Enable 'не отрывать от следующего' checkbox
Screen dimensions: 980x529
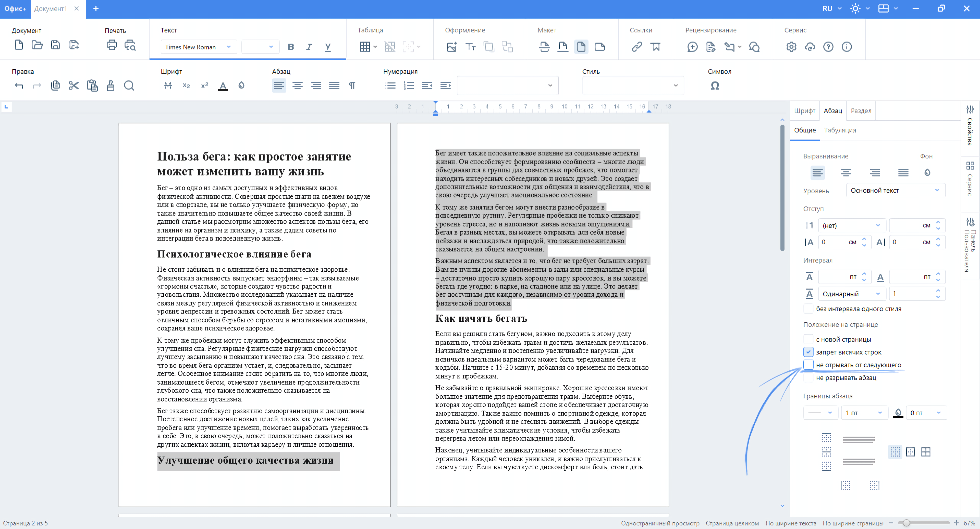(x=808, y=365)
